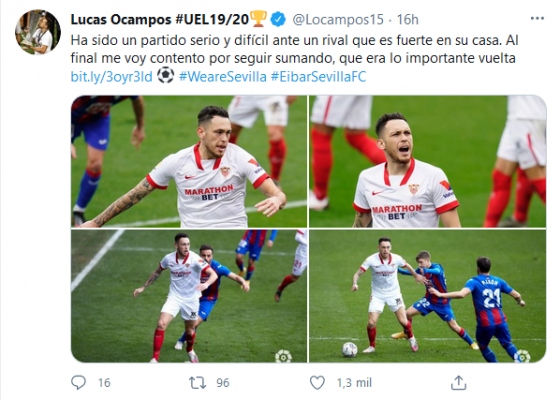Open the @Locampos15 handle
560x400 pixels.
(338, 19)
